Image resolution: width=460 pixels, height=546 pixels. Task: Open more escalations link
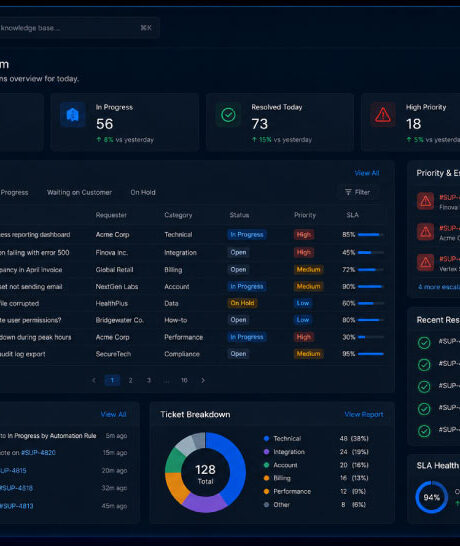(439, 287)
